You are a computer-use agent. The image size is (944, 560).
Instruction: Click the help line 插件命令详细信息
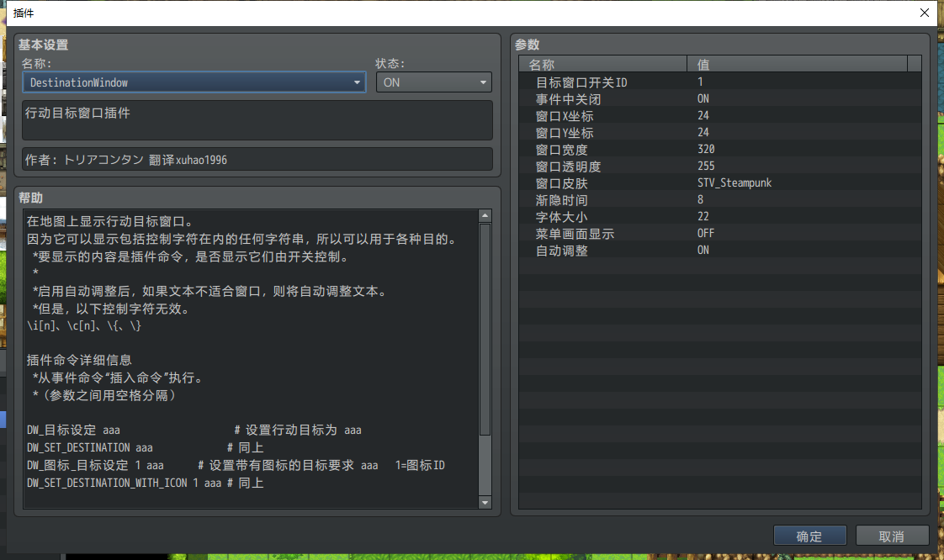pyautogui.click(x=79, y=361)
